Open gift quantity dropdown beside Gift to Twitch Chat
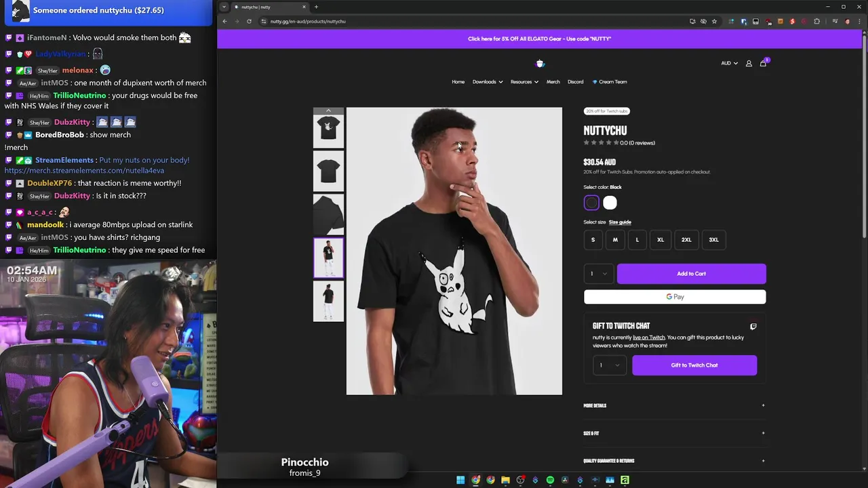This screenshot has height=488, width=868. tap(608, 365)
